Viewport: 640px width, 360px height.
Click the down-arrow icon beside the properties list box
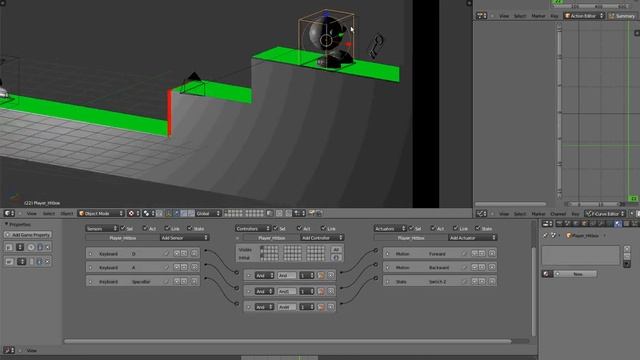tap(627, 264)
